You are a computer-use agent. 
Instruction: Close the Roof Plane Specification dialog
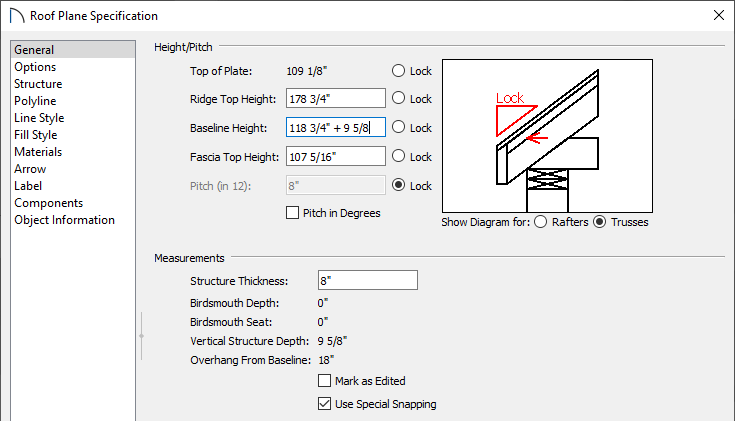pyautogui.click(x=719, y=15)
